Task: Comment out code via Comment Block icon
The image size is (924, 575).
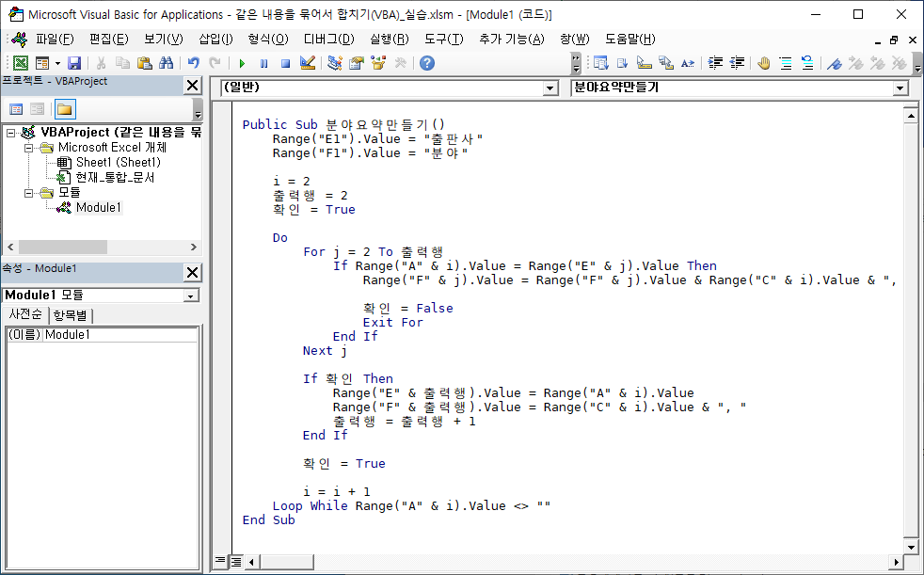Action: pyautogui.click(x=785, y=63)
